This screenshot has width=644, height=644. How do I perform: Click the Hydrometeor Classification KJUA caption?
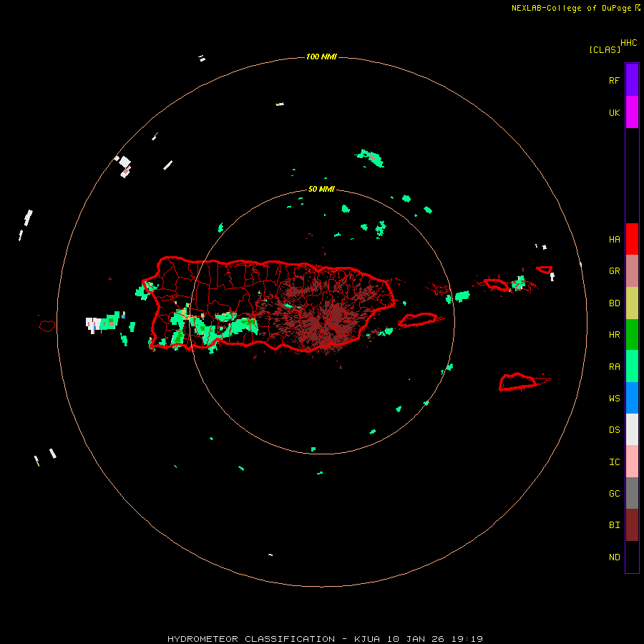325,639
